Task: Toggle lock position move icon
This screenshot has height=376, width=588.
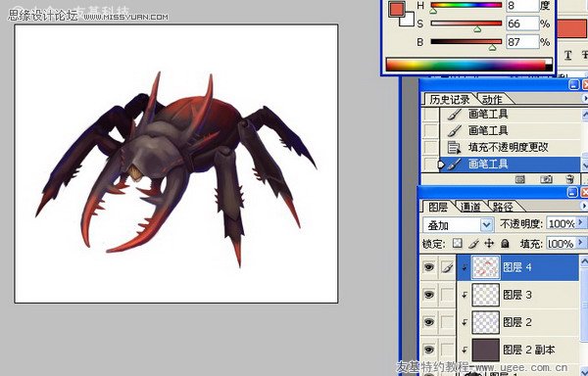Action: click(x=489, y=244)
